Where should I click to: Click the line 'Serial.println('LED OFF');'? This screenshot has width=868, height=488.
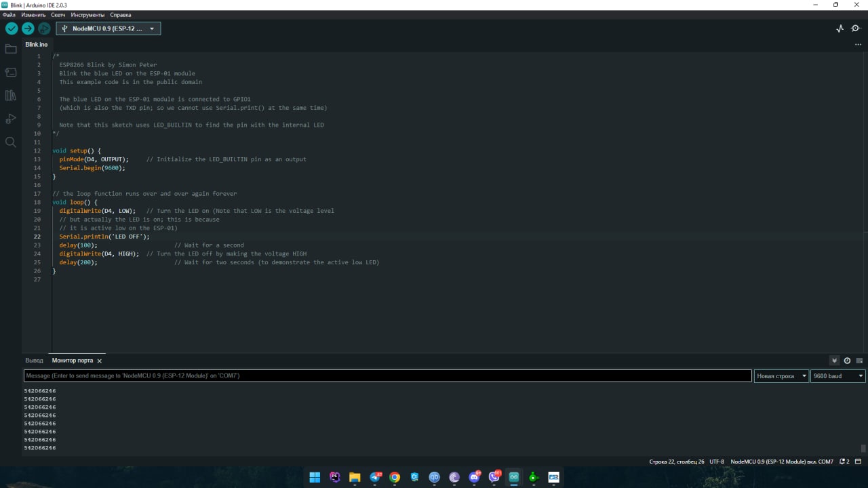point(104,237)
